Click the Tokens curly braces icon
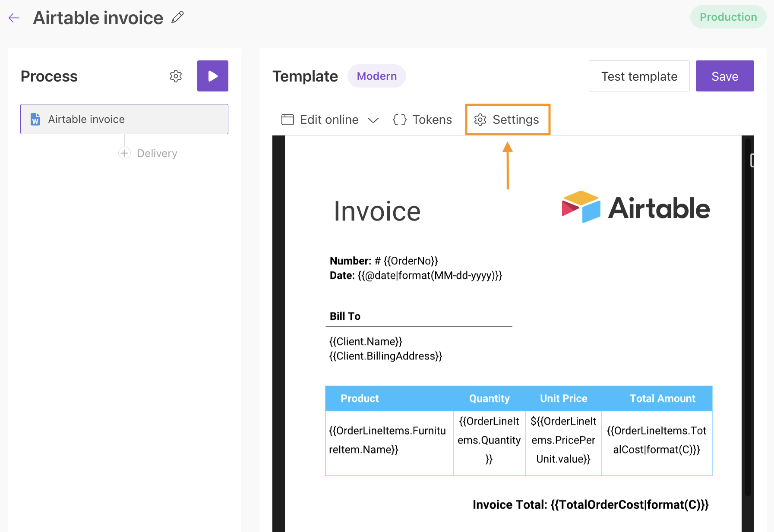 coord(399,120)
